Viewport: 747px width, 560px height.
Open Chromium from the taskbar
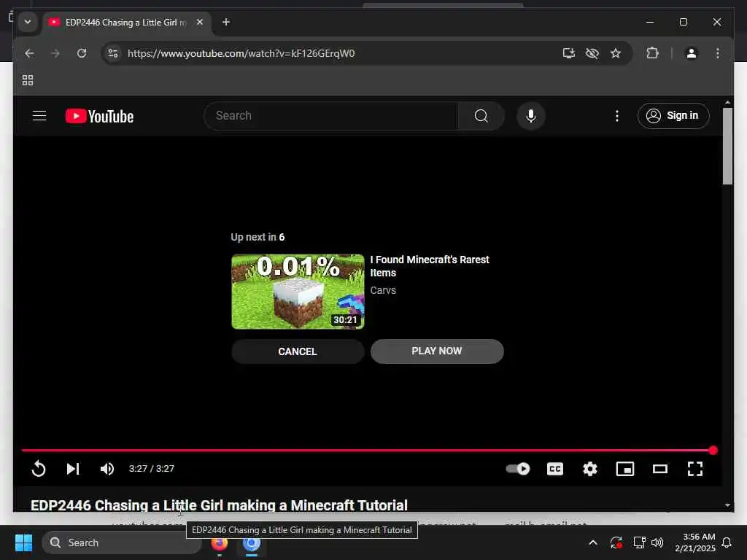(252, 542)
